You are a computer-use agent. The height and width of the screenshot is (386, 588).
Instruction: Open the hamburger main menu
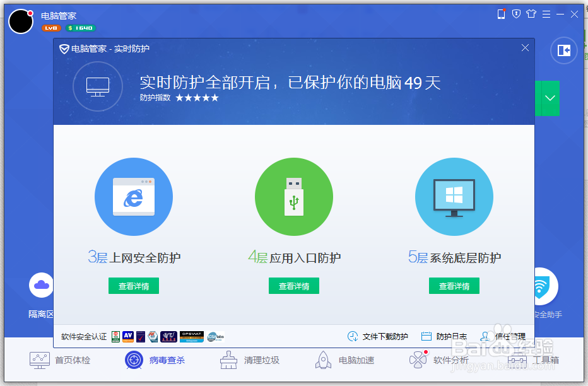coord(546,13)
